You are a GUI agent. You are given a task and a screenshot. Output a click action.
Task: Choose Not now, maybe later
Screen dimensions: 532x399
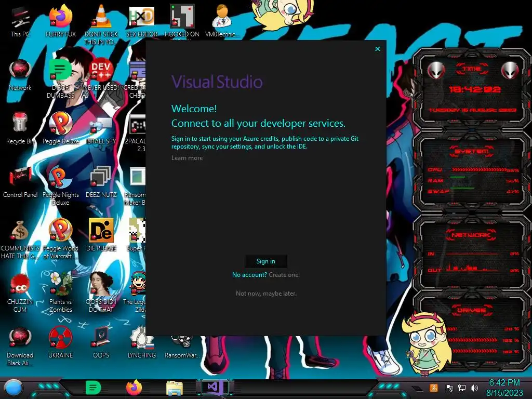coord(266,294)
